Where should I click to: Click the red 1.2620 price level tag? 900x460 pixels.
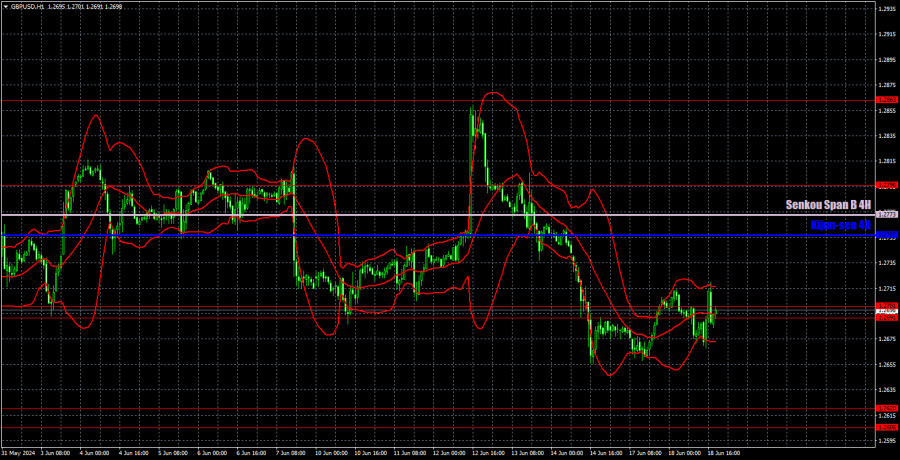[886, 408]
